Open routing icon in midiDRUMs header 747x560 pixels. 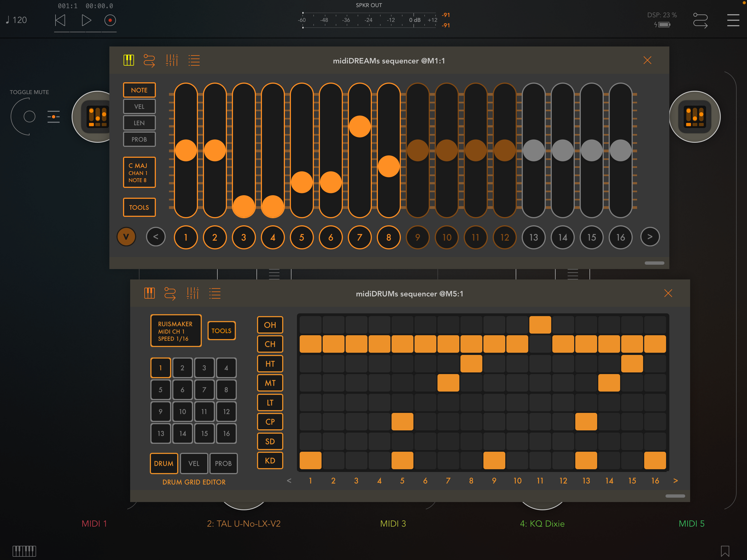[x=170, y=293]
